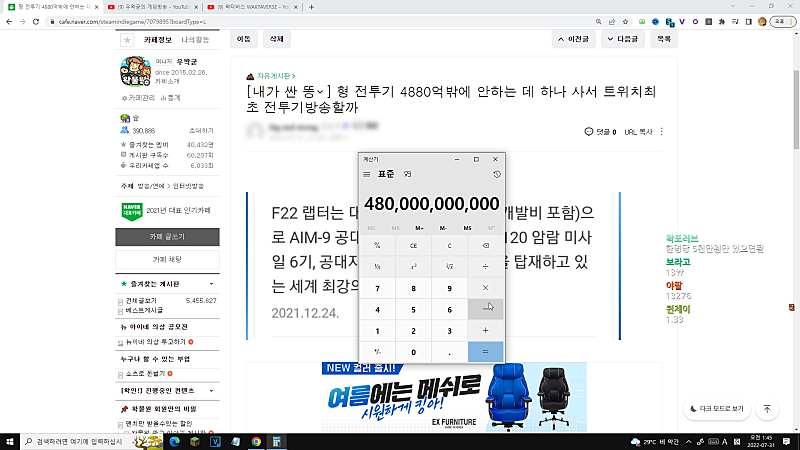Viewport: 800px width, 450px height.
Task: Click the M+ memory add key
Action: click(x=419, y=228)
